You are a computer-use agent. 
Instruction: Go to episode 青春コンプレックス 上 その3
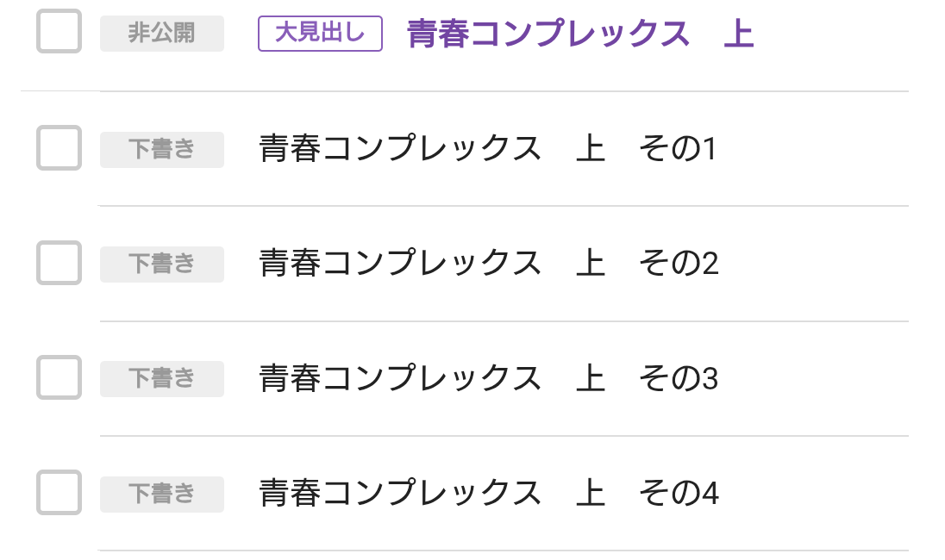tap(488, 379)
